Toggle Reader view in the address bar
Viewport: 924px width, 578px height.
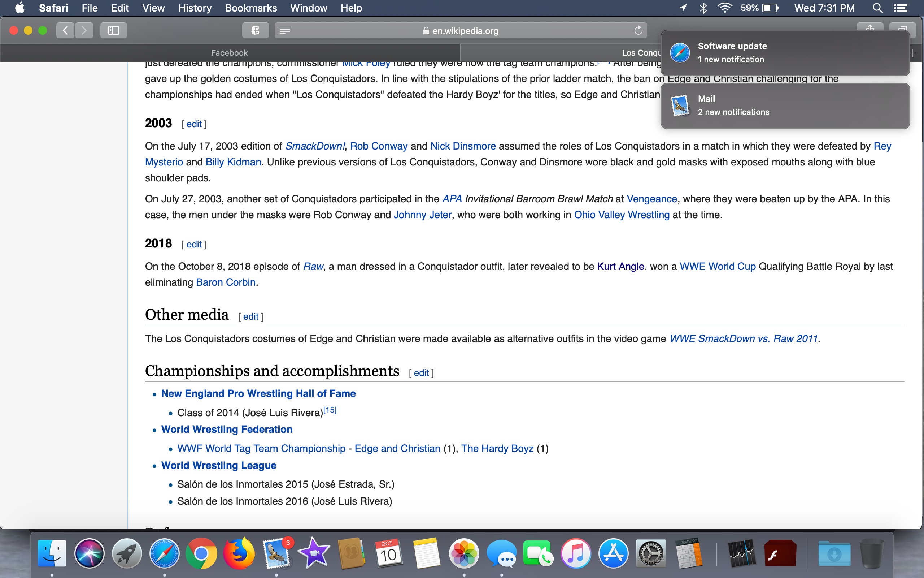[x=285, y=30]
